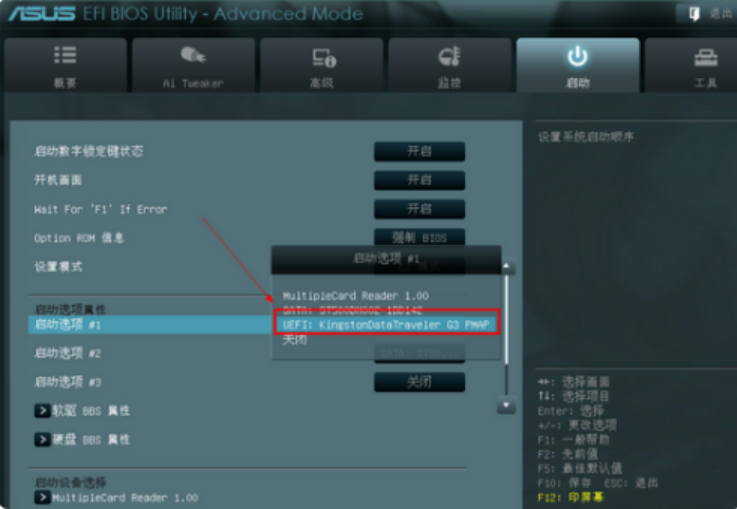The width and height of the screenshot is (737, 509).
Task: Choose MultipleCard Reader 1.00 in popup list
Action: (x=356, y=296)
